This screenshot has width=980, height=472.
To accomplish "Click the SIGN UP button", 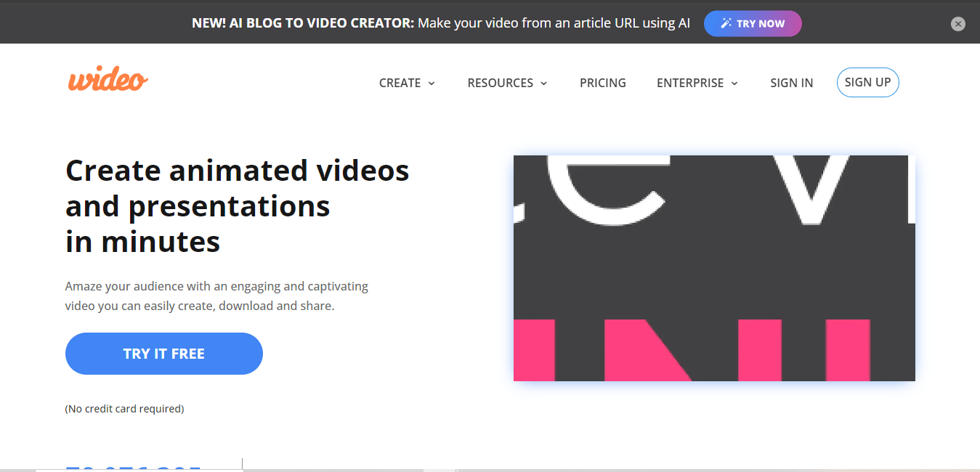I will coord(867,82).
